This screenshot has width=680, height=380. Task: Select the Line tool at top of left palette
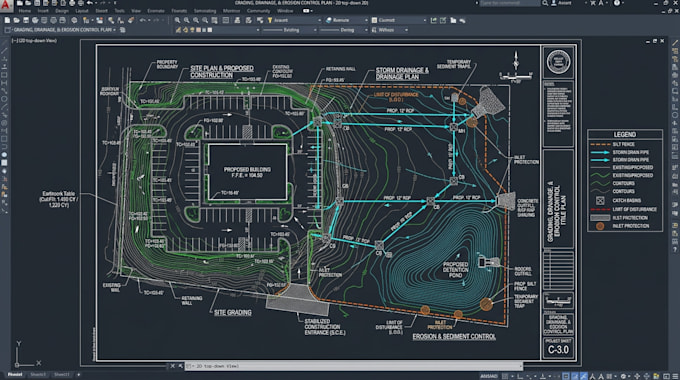[4, 51]
